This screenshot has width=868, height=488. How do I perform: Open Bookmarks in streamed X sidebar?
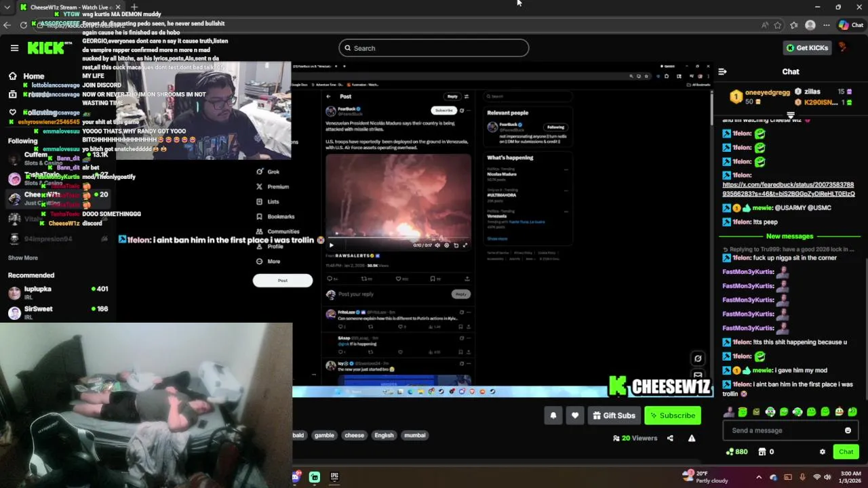click(x=275, y=216)
